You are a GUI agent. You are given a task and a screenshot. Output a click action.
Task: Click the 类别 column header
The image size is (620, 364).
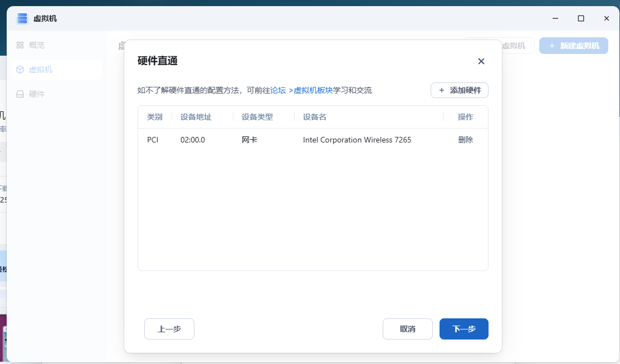pyautogui.click(x=154, y=117)
